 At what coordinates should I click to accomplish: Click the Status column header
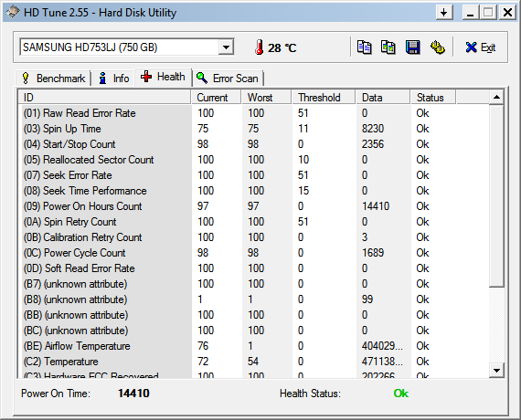(x=433, y=98)
